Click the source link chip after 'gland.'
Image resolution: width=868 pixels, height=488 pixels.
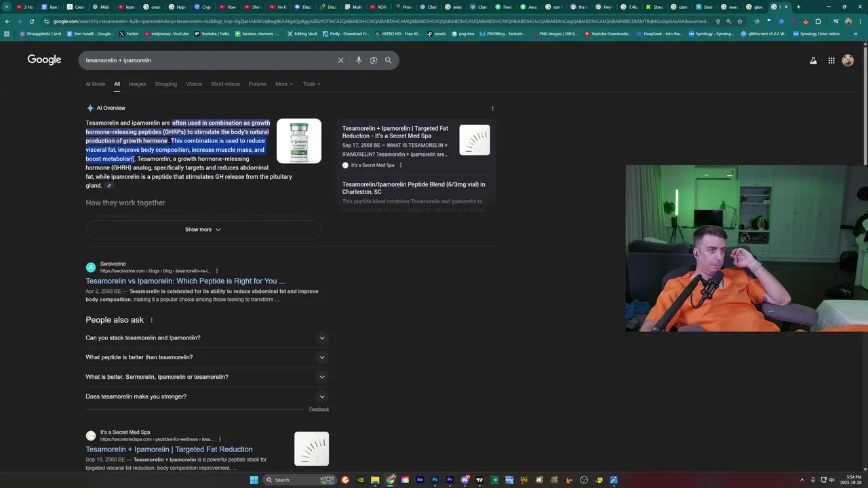109,186
